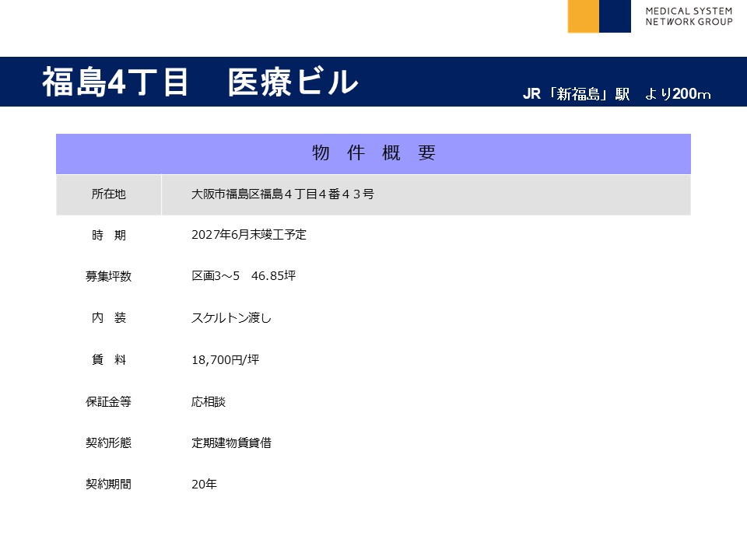
Task: Select the 契約形態 row label
Action: (x=108, y=443)
